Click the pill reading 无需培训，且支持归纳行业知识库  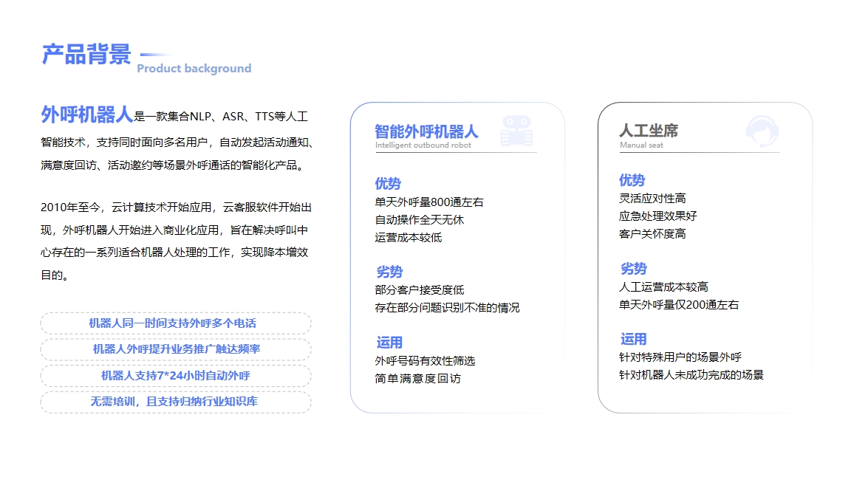(176, 402)
